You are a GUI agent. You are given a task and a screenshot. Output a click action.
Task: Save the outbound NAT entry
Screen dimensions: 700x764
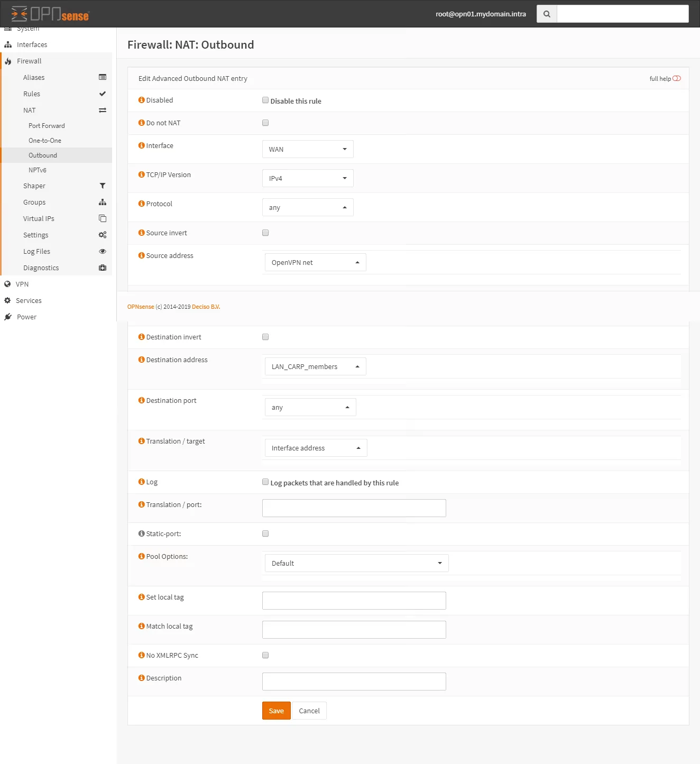[x=276, y=711]
